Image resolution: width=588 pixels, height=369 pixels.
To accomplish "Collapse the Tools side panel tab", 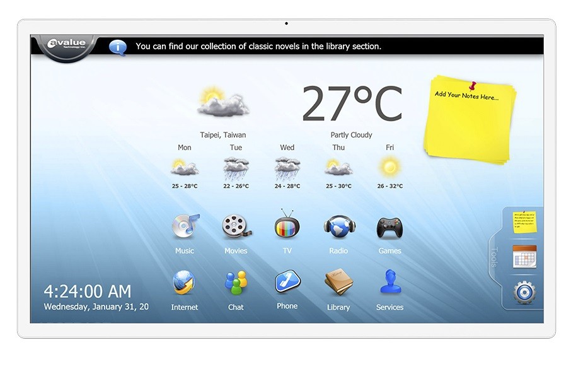I will click(x=493, y=257).
